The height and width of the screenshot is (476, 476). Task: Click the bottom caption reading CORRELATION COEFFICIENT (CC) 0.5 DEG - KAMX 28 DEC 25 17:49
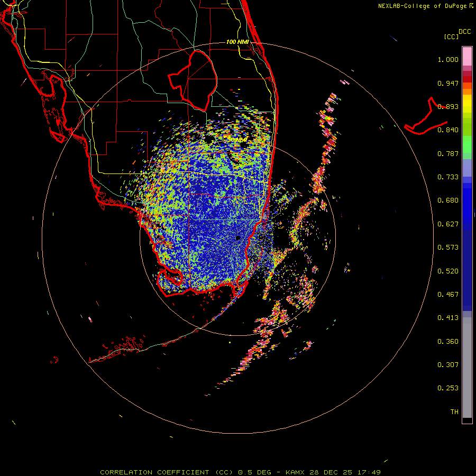coord(241,472)
